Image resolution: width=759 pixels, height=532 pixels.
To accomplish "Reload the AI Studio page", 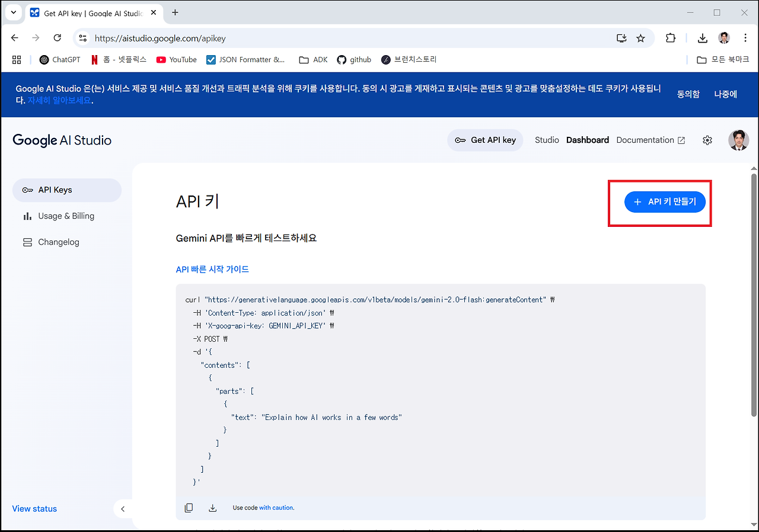I will [58, 38].
